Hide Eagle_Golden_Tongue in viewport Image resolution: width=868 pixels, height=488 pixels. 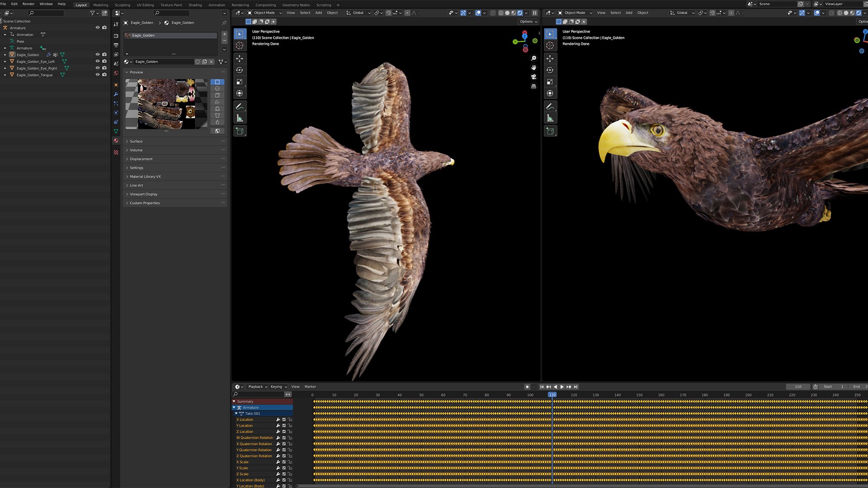tap(97, 75)
